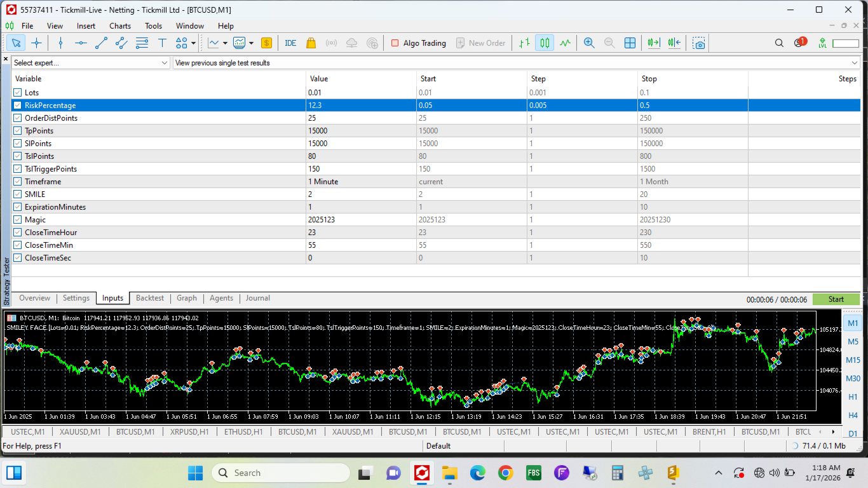Switch to the Journal tab
Screen dimensions: 868x488
pyautogui.click(x=258, y=298)
